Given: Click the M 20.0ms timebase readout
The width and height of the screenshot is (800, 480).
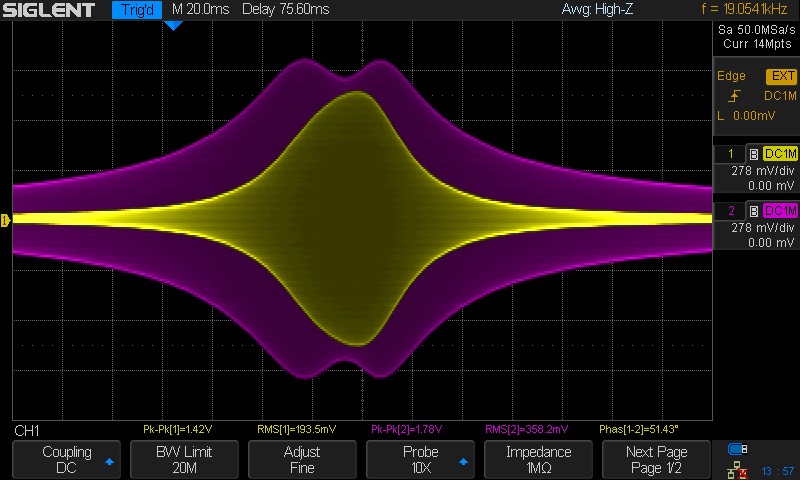Looking at the screenshot, I should 199,11.
